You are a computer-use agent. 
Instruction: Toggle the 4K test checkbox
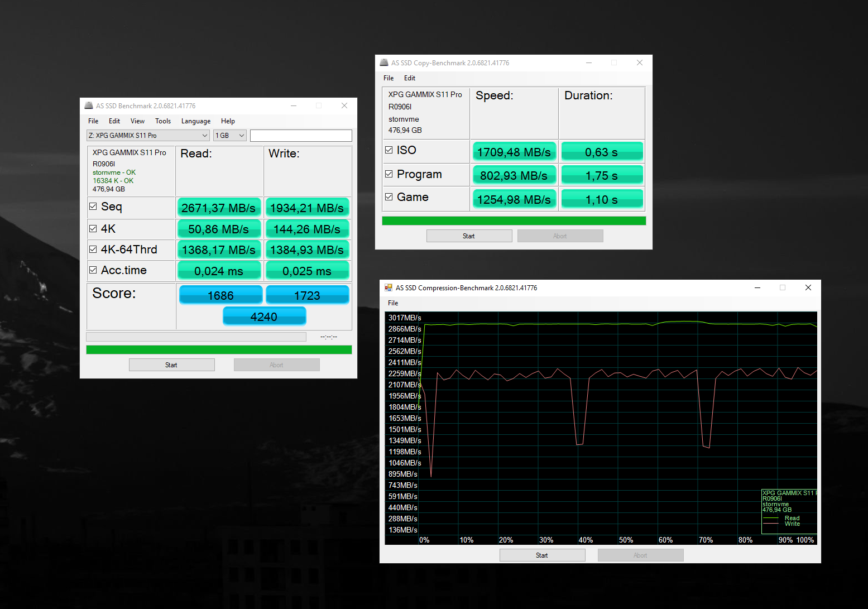tap(93, 228)
